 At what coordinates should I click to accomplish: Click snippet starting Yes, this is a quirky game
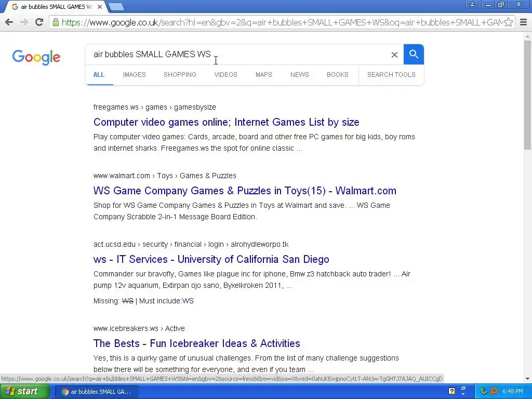(246, 364)
